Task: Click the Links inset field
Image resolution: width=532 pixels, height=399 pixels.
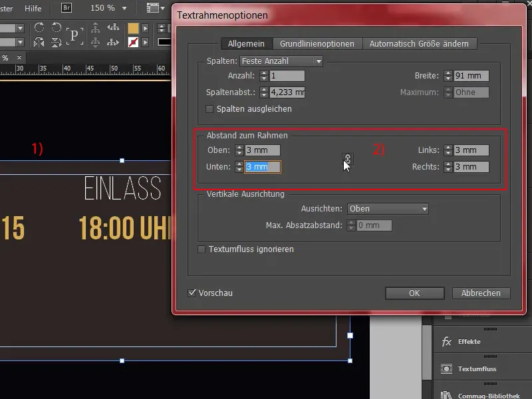Action: [471, 150]
